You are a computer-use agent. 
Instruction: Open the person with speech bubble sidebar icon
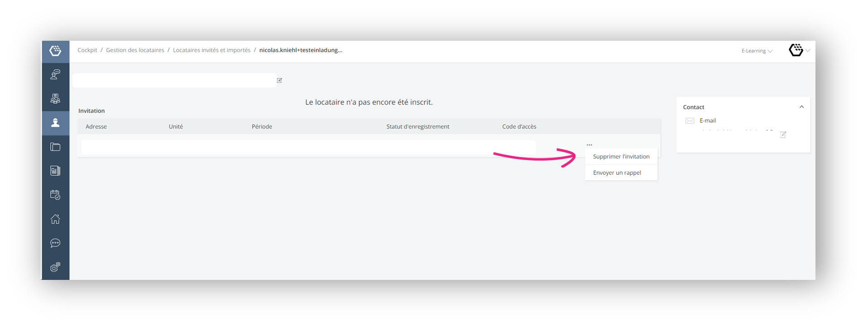(55, 74)
